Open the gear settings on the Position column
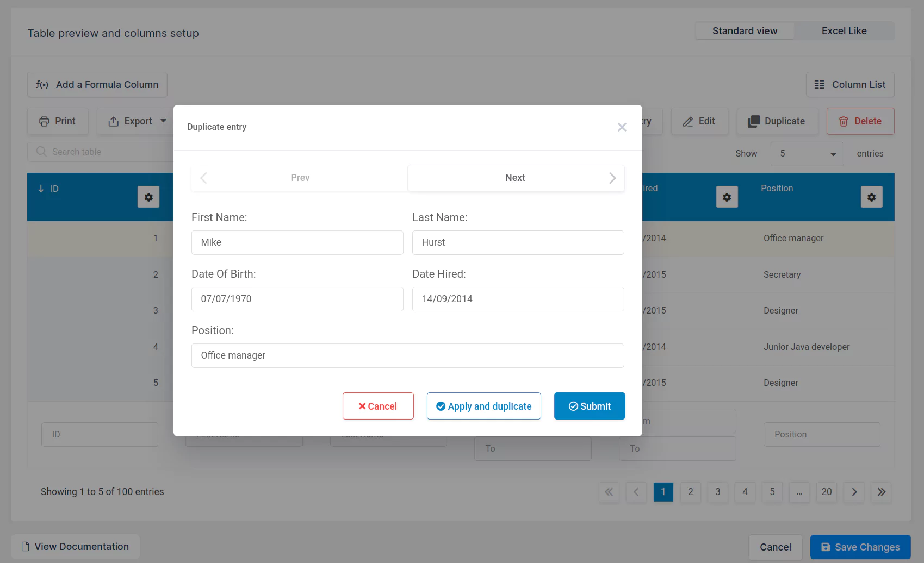Image resolution: width=924 pixels, height=563 pixels. click(872, 197)
